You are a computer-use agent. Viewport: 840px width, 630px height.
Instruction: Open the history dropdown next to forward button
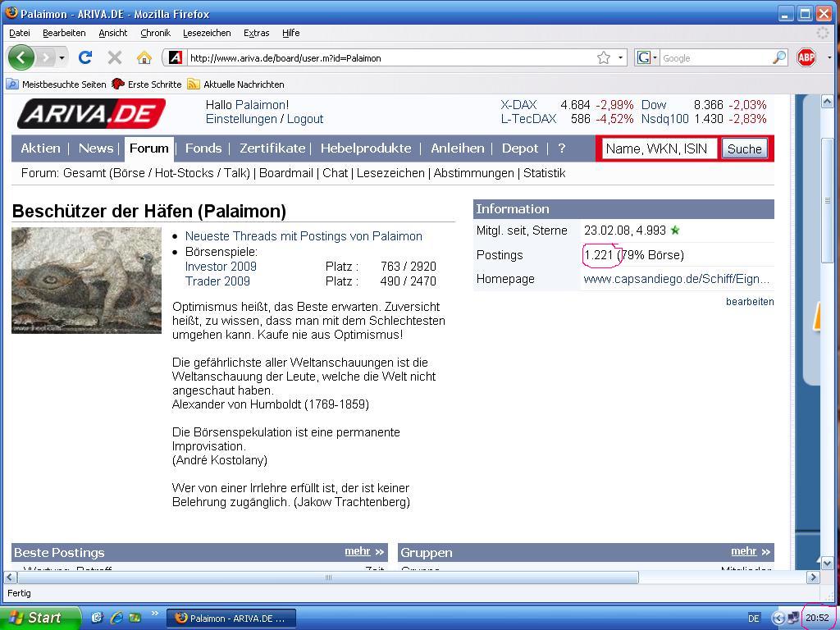point(62,58)
